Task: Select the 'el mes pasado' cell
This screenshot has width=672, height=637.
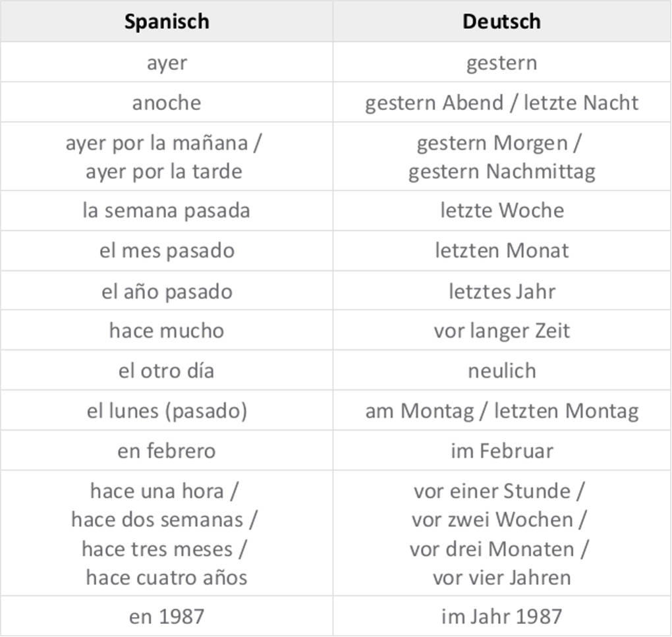Action: coord(167,251)
